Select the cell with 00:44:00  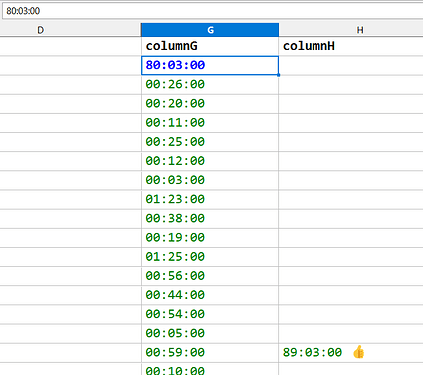click(x=210, y=295)
